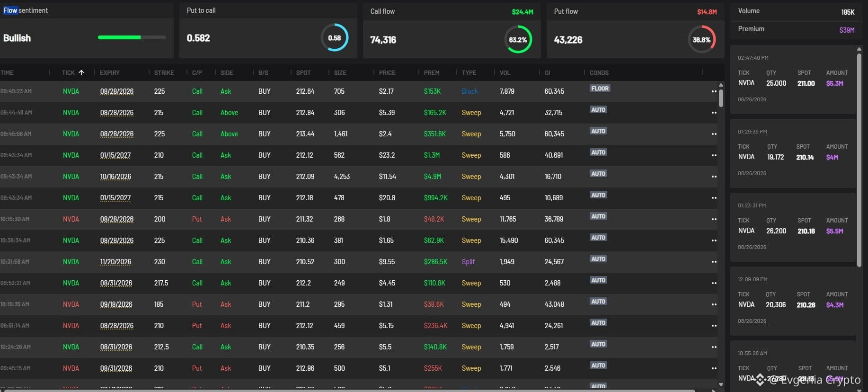Viewport: 868px width, 392px height.
Task: Sort table by C/P column
Action: (197, 72)
